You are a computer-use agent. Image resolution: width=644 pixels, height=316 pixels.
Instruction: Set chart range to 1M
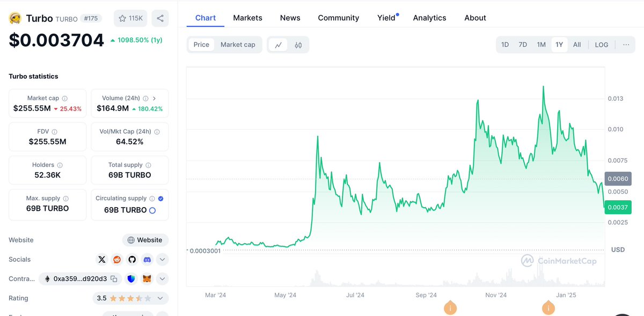click(x=541, y=45)
